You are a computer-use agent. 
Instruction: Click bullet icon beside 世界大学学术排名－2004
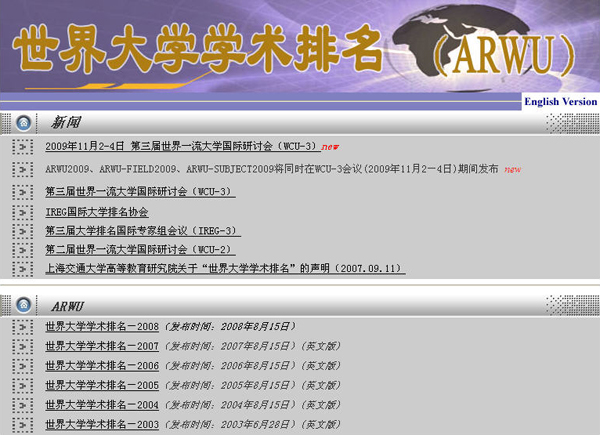(x=23, y=405)
